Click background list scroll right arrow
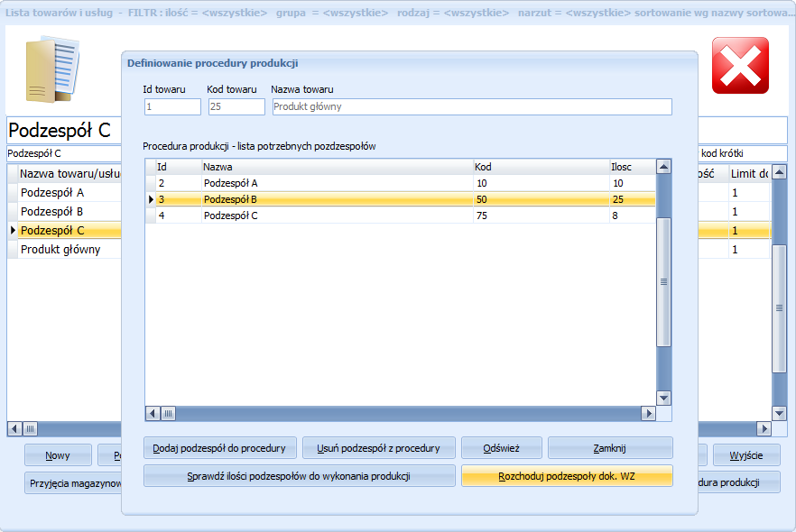This screenshot has width=796, height=532. [x=764, y=429]
